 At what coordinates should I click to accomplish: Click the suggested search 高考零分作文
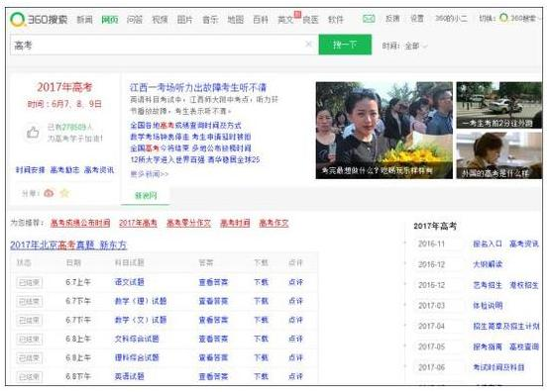[x=188, y=223]
